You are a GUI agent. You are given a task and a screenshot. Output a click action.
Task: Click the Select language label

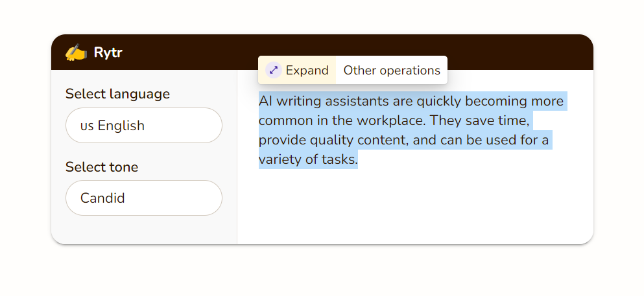117,94
